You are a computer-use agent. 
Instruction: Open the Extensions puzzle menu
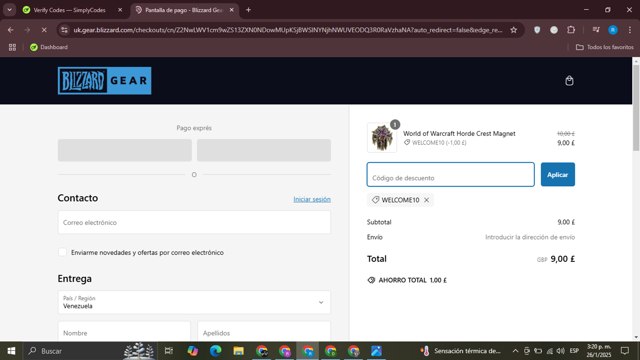click(x=571, y=30)
